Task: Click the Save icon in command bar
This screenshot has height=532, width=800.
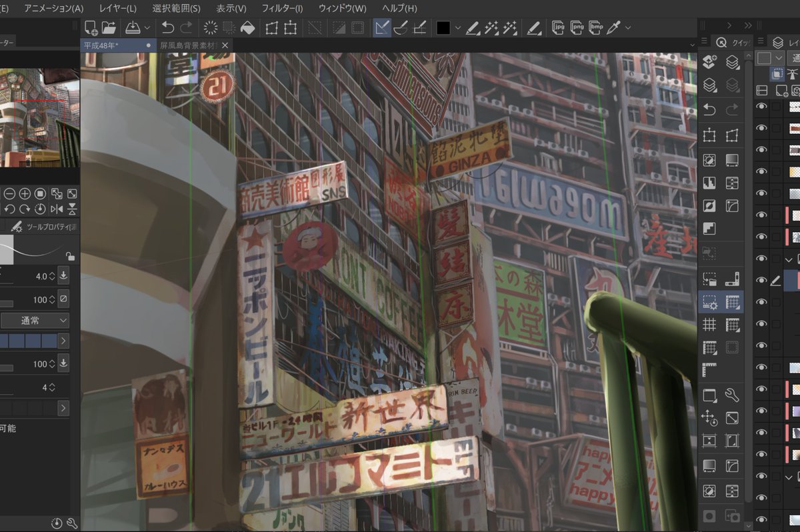Action: (133, 28)
